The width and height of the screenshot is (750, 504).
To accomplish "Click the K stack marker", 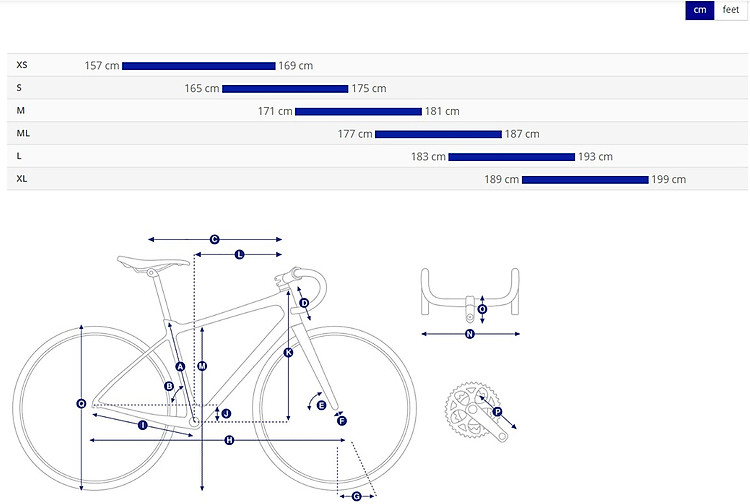I will (x=288, y=353).
